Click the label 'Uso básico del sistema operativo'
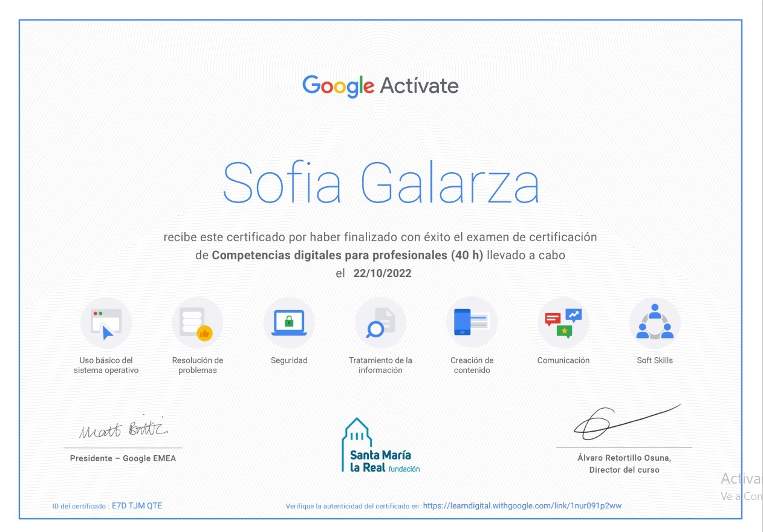 106,365
